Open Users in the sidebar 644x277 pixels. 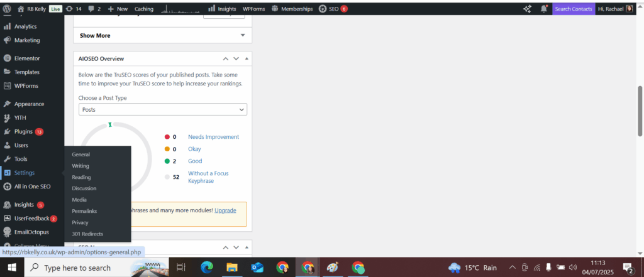(21, 145)
